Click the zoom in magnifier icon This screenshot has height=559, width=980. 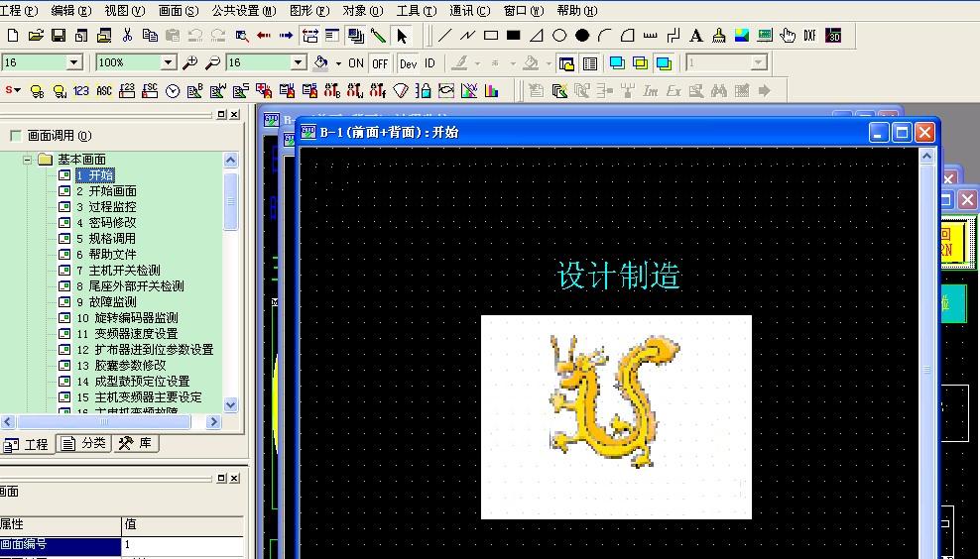[189, 63]
